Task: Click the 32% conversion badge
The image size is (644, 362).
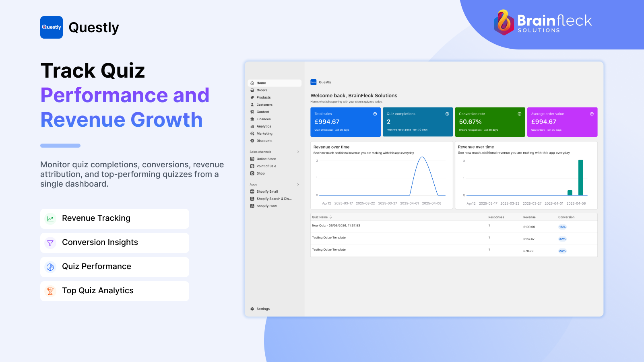Action: click(x=562, y=239)
